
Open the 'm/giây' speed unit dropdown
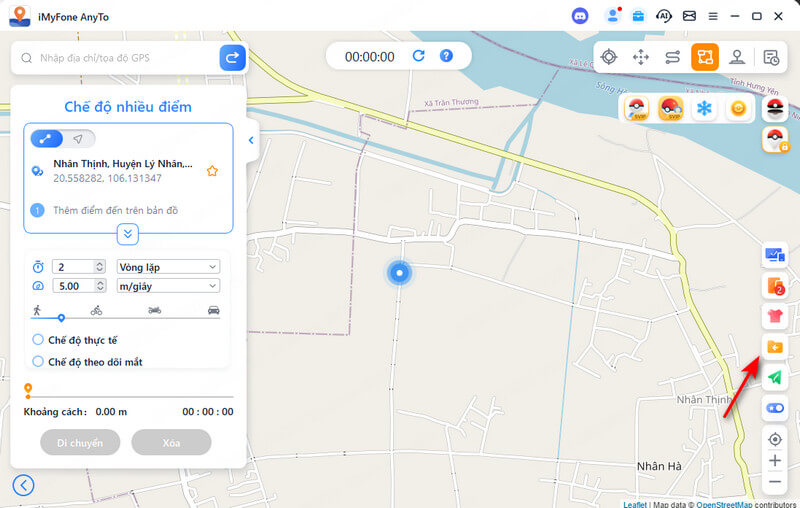[x=168, y=286]
